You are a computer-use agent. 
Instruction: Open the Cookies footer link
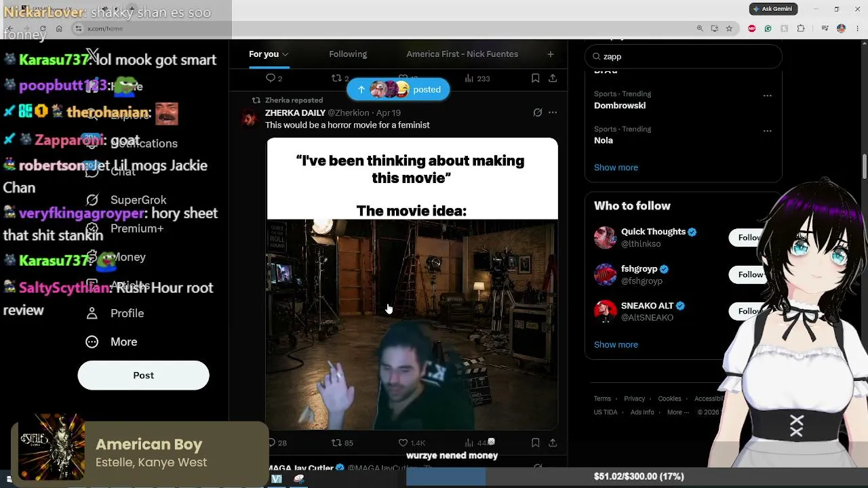669,399
